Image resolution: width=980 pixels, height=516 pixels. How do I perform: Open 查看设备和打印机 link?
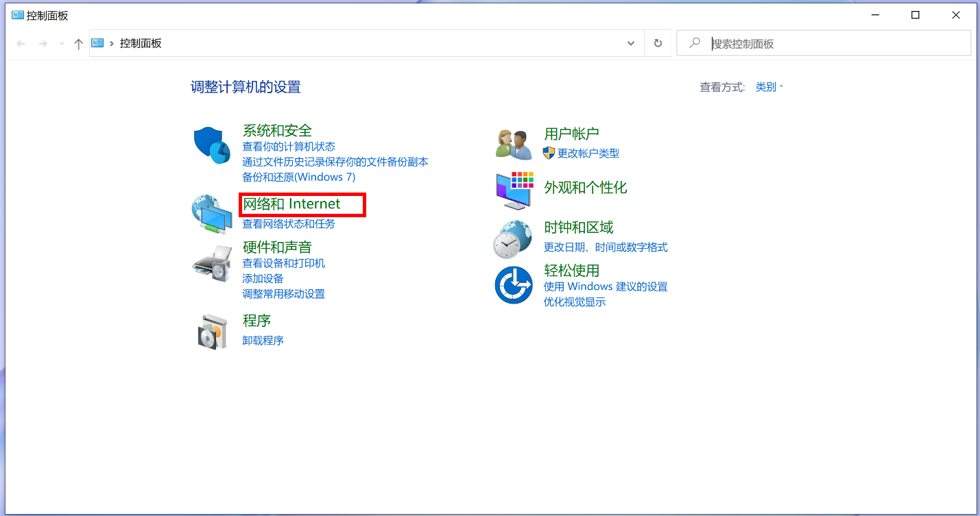tap(283, 263)
